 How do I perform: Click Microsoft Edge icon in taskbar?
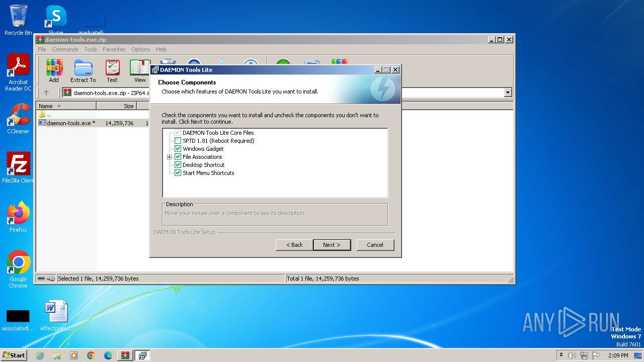[108, 355]
